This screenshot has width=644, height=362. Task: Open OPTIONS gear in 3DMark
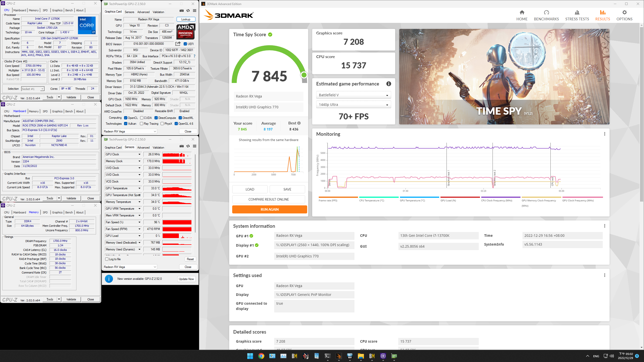click(624, 12)
